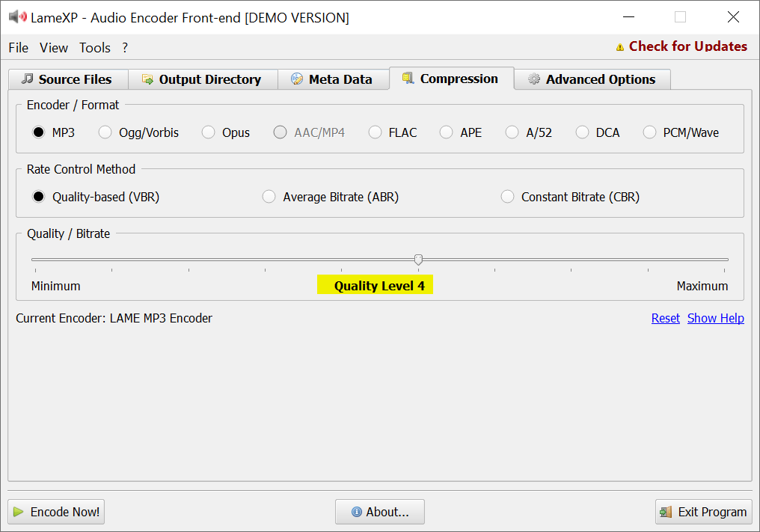Click the yellow warning icon beside Check for Updates
Viewport: 760px width, 532px height.
619,47
